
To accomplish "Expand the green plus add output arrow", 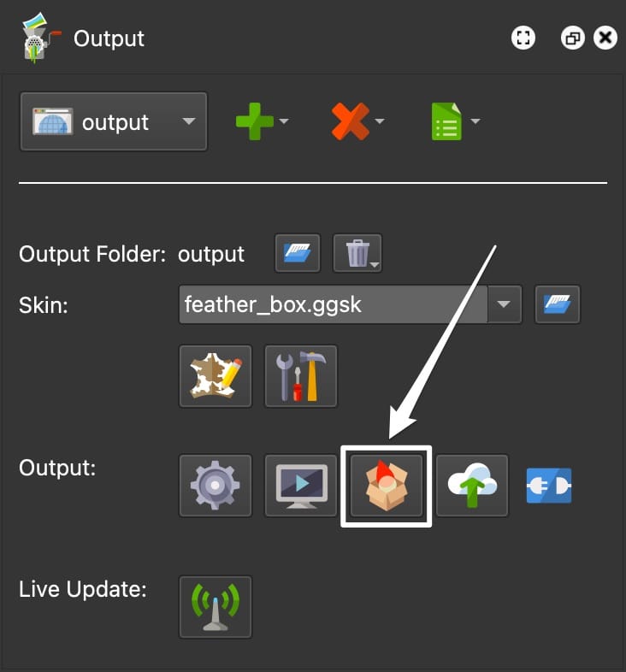I will coord(284,121).
